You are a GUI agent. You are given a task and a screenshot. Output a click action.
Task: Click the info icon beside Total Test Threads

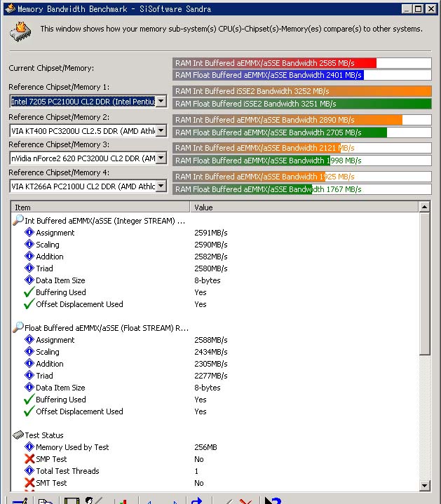click(x=29, y=471)
